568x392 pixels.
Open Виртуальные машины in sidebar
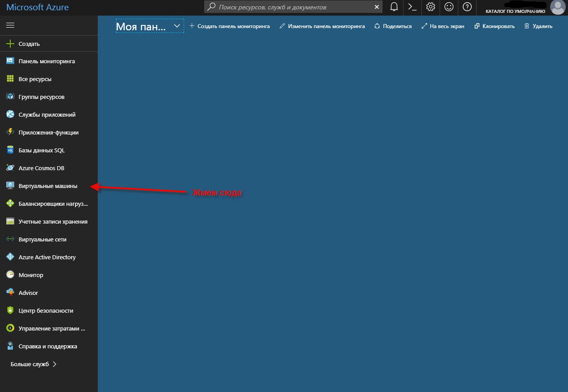tap(48, 186)
